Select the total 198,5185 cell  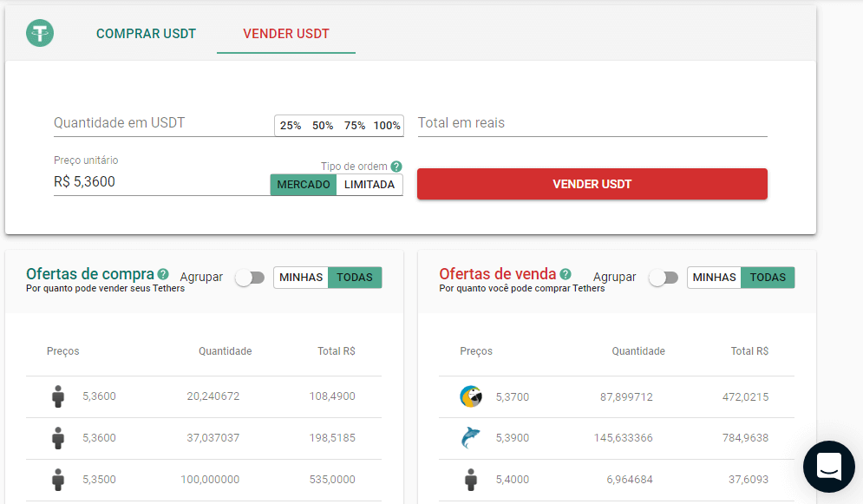[x=332, y=438]
